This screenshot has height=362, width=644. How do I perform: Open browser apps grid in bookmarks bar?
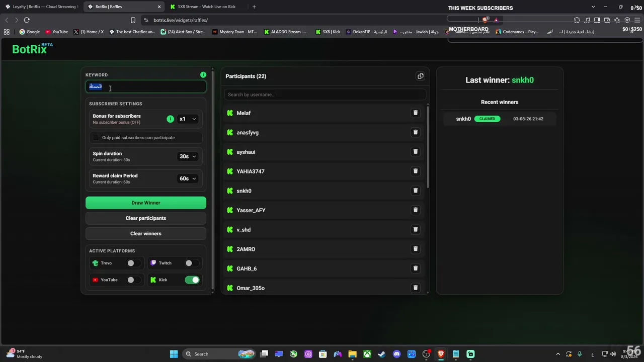point(7,32)
